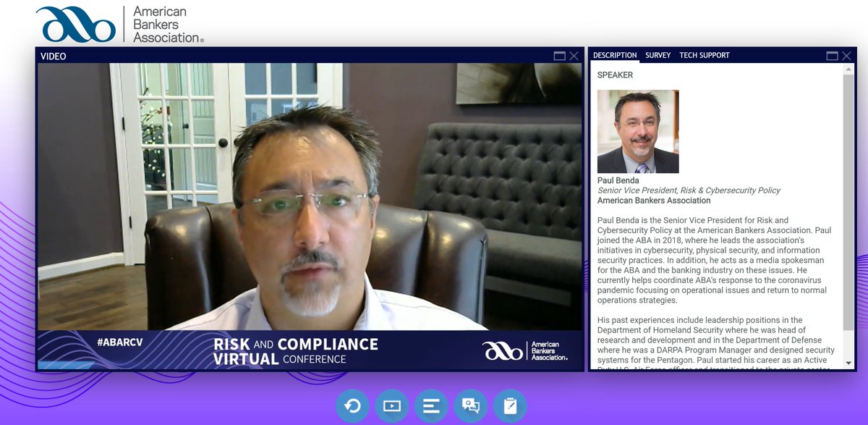Click the VIDEO panel title label
The height and width of the screenshot is (425, 868).
click(53, 56)
